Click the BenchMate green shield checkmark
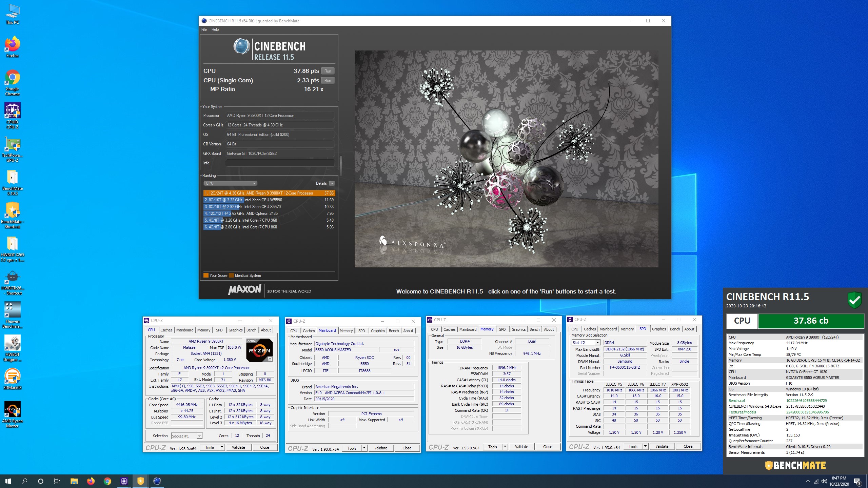The width and height of the screenshot is (868, 488). pyautogui.click(x=854, y=300)
